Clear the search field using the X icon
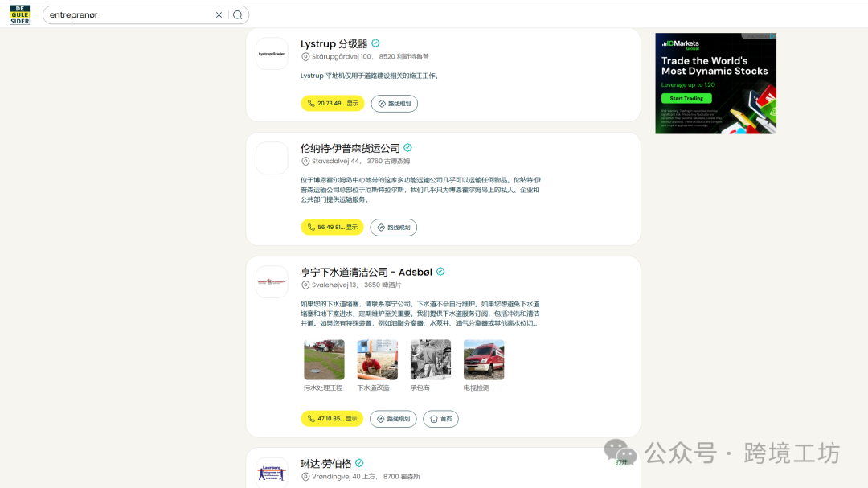Image resolution: width=868 pixels, height=488 pixels. point(219,14)
